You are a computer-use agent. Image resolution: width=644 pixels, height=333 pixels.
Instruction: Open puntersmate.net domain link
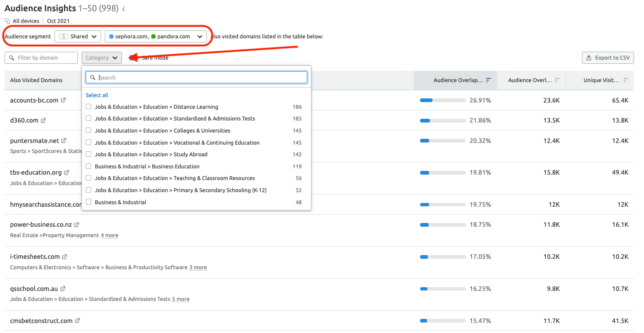[x=35, y=141]
